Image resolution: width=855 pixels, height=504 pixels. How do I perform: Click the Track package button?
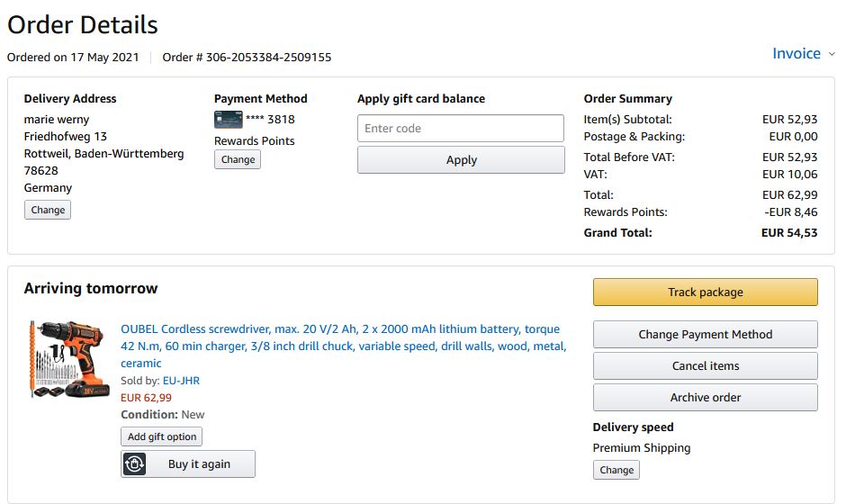705,292
